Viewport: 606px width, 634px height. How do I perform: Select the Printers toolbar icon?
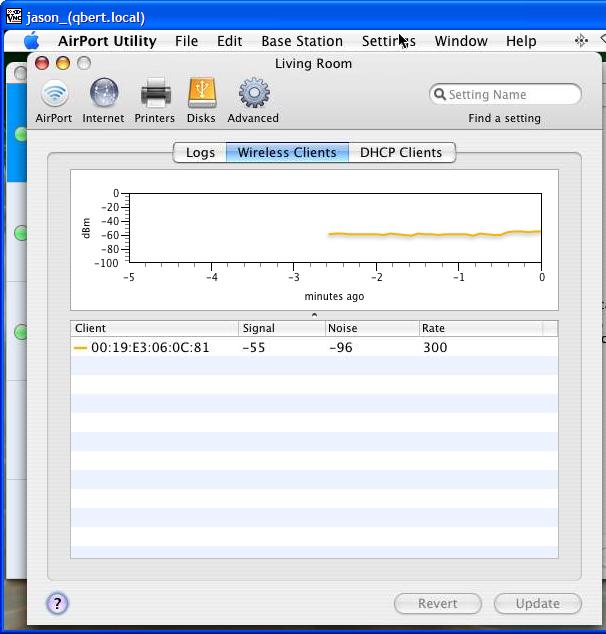coord(156,93)
